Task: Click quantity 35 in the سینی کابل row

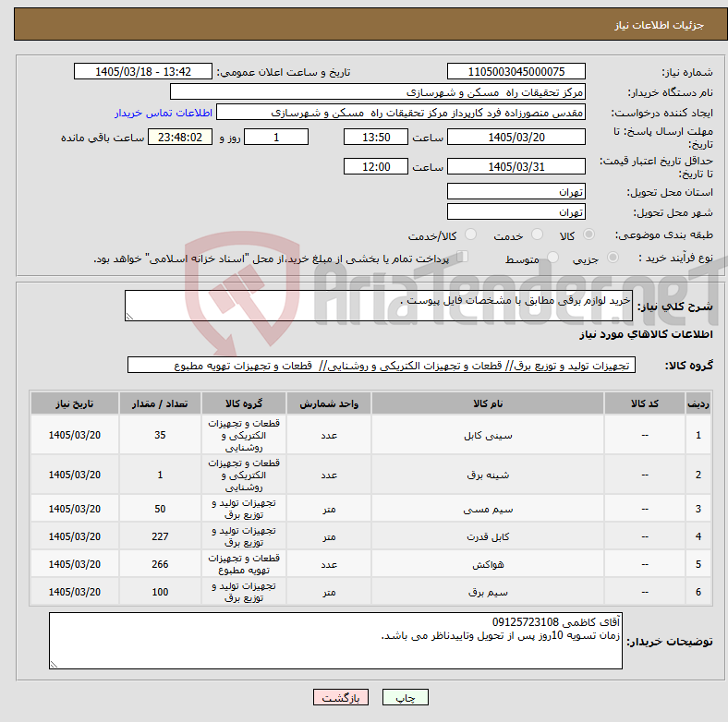Action: pyautogui.click(x=160, y=435)
